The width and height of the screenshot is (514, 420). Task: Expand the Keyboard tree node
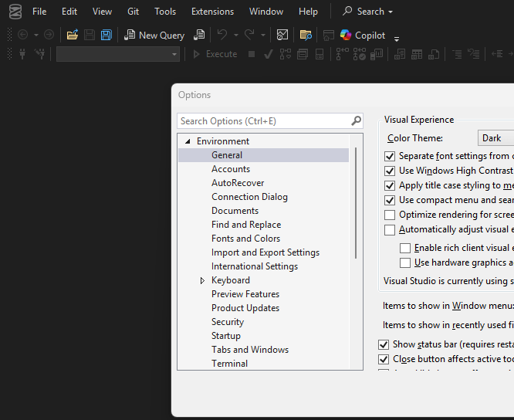203,280
